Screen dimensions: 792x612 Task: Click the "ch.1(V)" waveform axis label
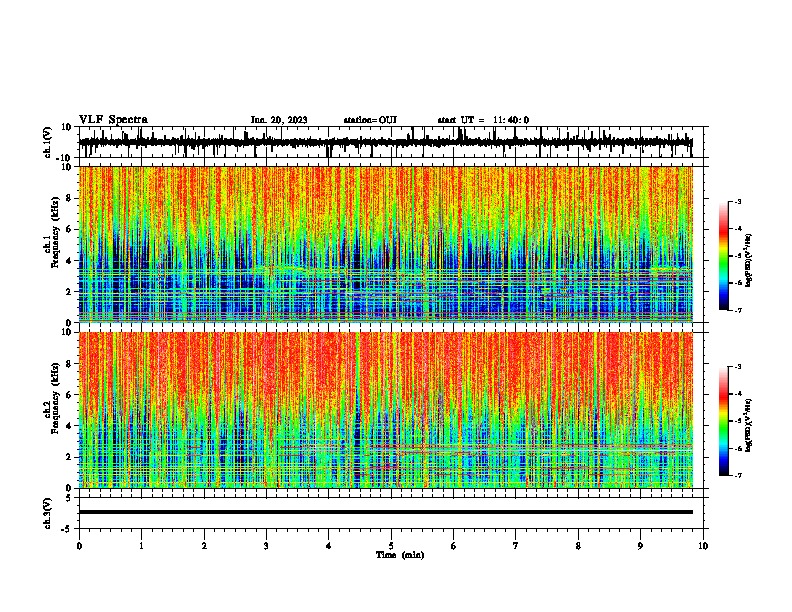point(48,142)
